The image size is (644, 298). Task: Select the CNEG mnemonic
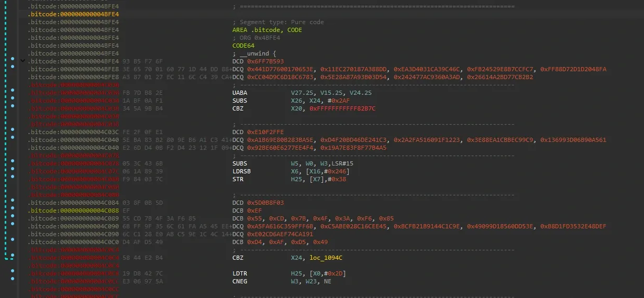(240, 281)
